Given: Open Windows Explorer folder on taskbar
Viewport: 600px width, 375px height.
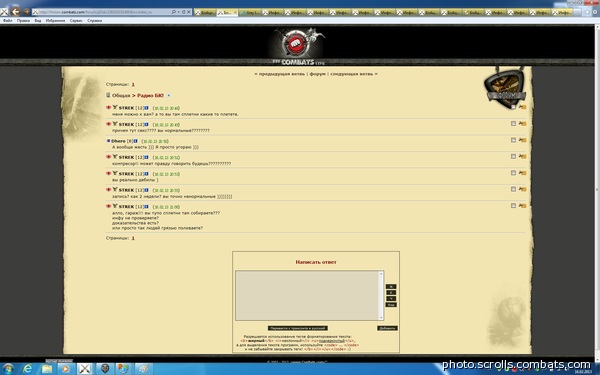Looking at the screenshot, I should 47,369.
